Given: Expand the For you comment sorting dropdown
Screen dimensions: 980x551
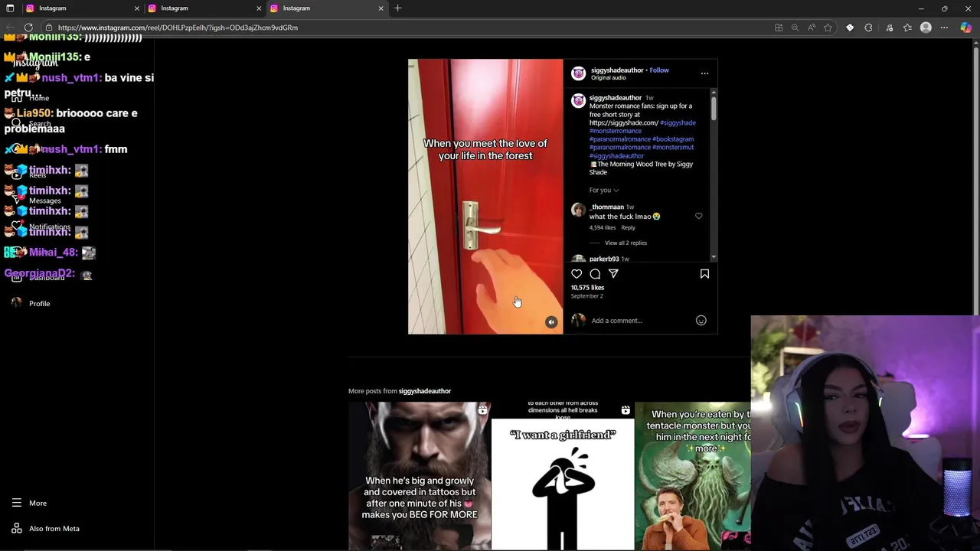Looking at the screenshot, I should tap(604, 191).
